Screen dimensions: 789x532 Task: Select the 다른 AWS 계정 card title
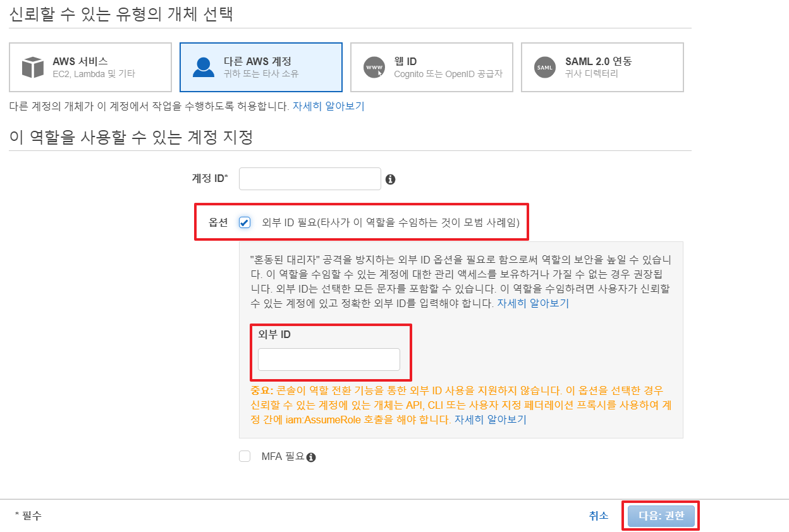(257, 61)
